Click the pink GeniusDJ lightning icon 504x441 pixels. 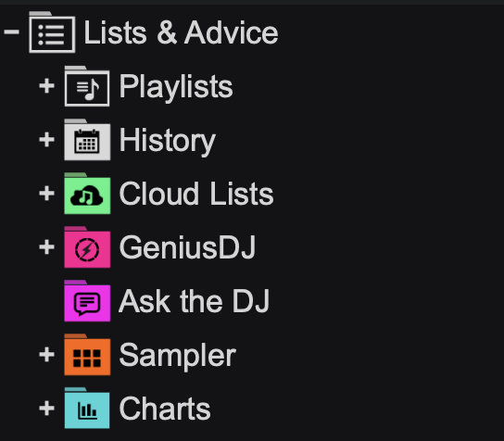click(87, 247)
